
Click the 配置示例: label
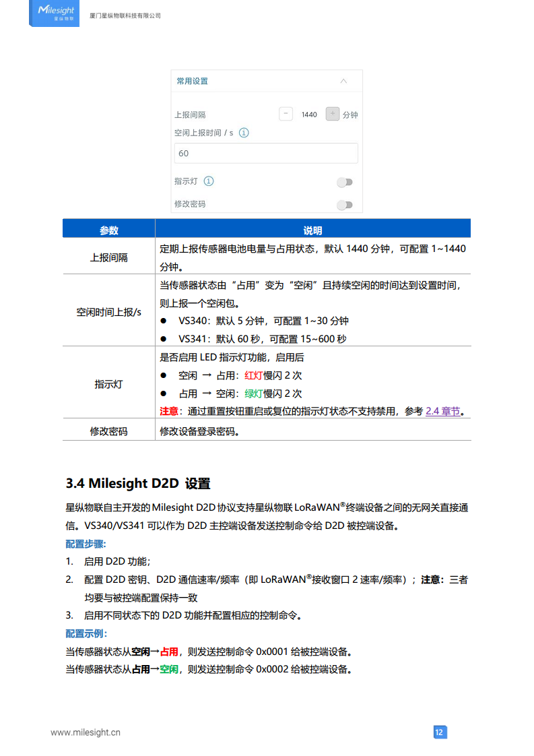(86, 633)
